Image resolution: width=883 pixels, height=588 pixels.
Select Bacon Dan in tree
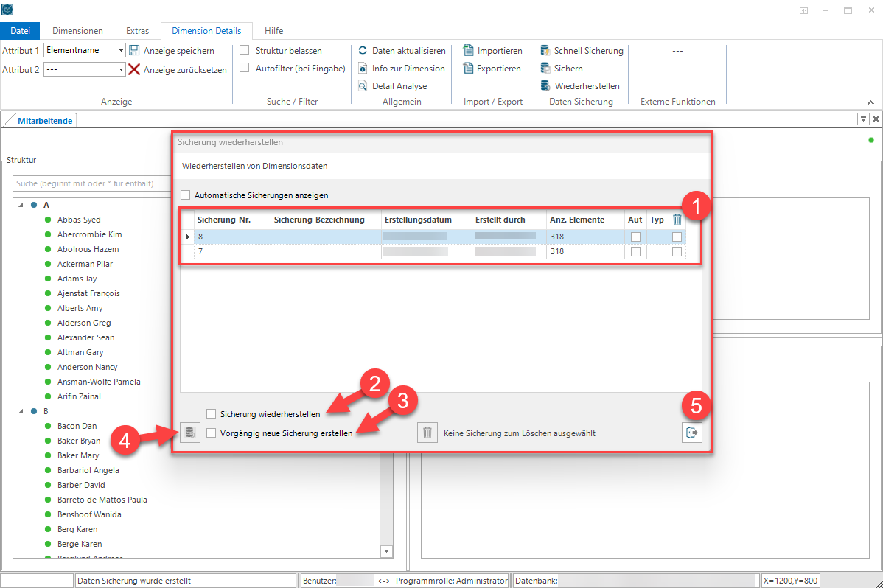tap(77, 426)
